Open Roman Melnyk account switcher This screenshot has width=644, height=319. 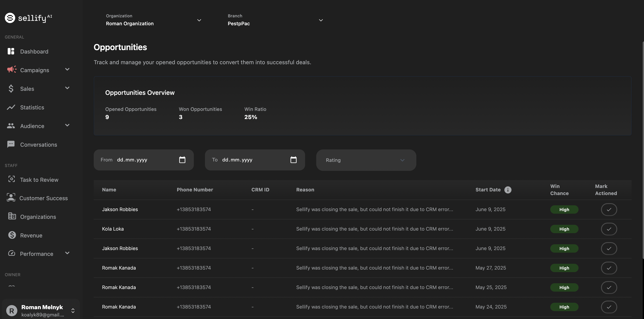73,310
